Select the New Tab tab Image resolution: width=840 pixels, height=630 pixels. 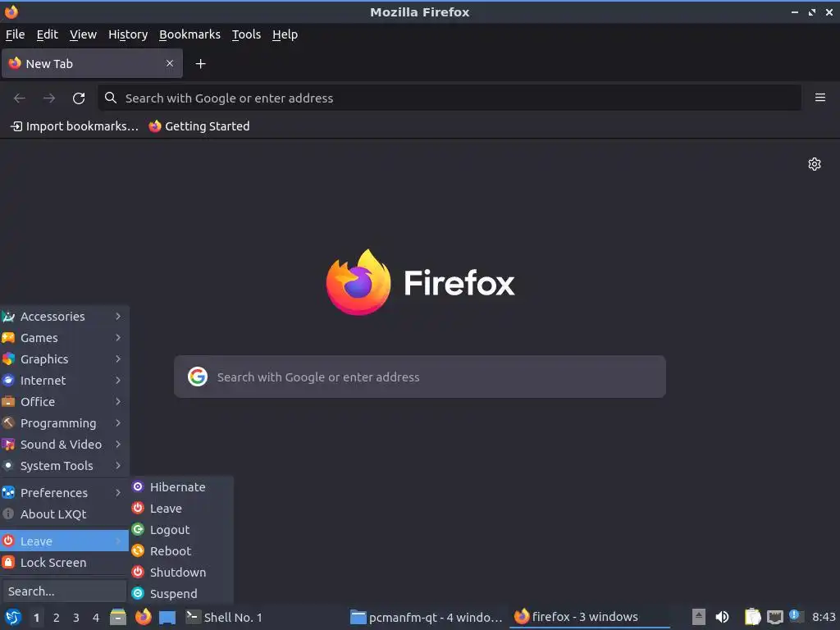(92, 63)
